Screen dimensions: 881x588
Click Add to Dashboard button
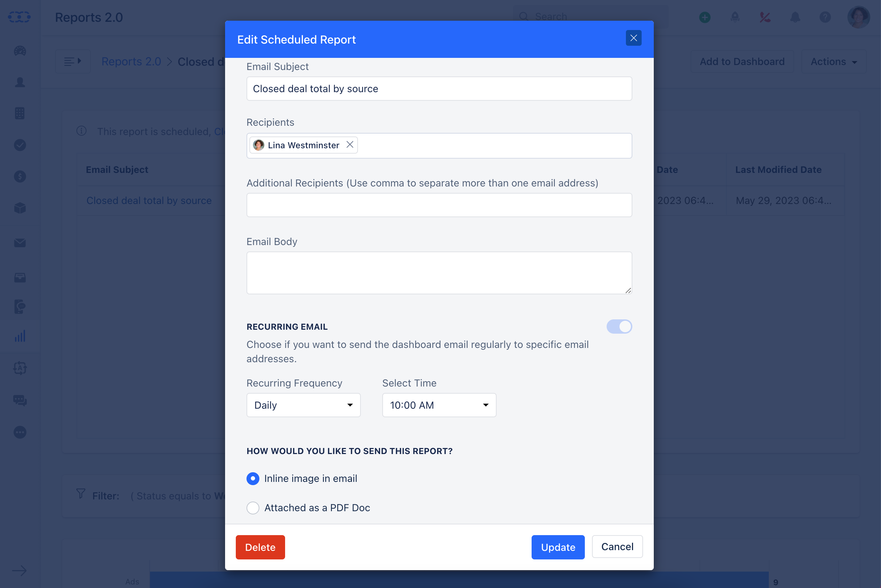coord(742,61)
